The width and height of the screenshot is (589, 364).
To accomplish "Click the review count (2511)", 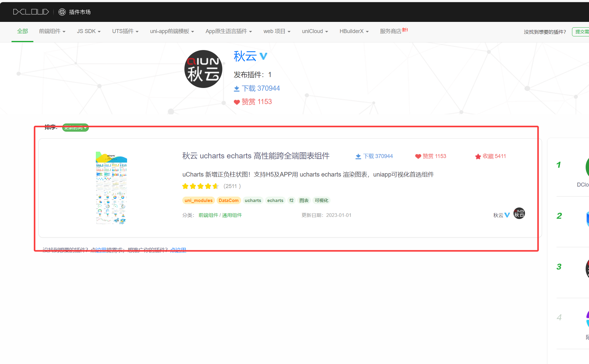I will pos(232,186).
